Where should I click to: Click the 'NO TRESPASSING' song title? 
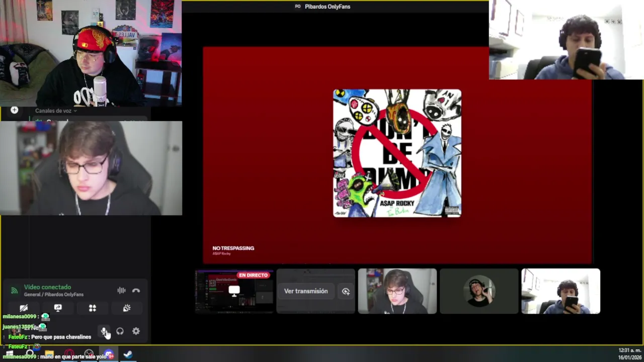coord(233,248)
